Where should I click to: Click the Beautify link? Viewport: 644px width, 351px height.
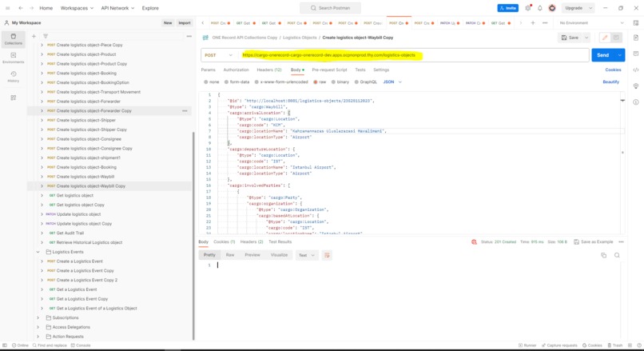point(610,82)
